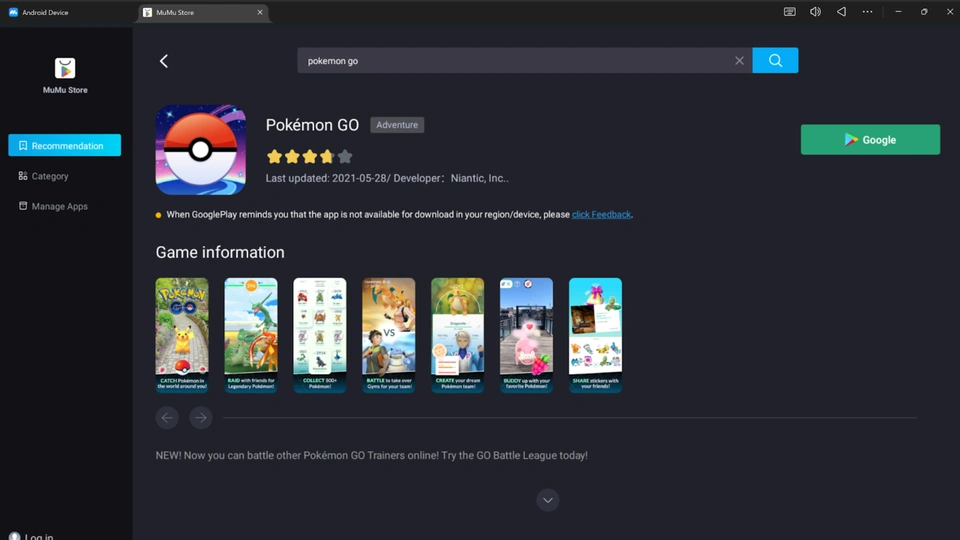Show previous screenshots with left arrow
Image resolution: width=960 pixels, height=540 pixels.
[167, 418]
